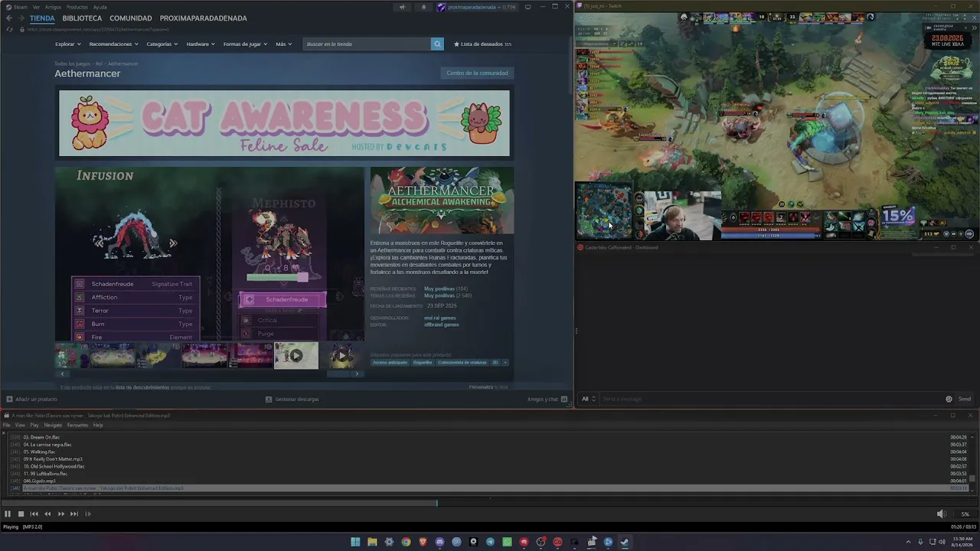Open File Explorer from the taskbar
This screenshot has width=980, height=551.
click(x=372, y=542)
